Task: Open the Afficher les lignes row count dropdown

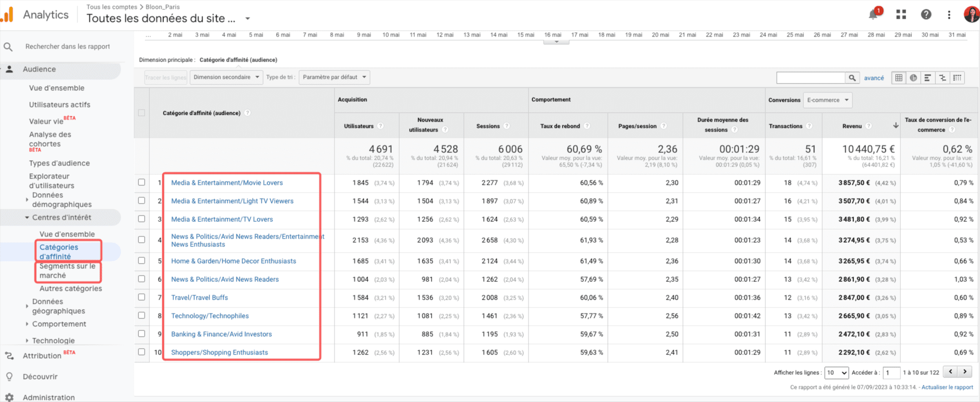Action: pyautogui.click(x=837, y=373)
